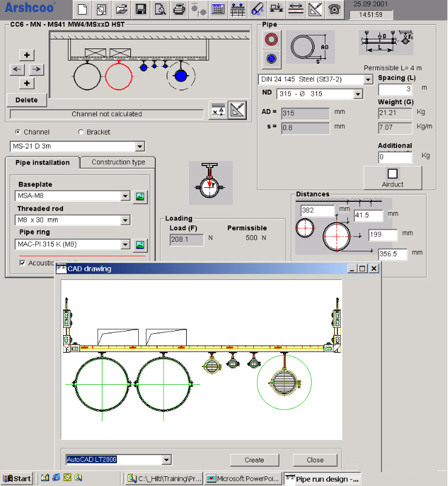Expand the Pipe ring MAC-PI 315 dropdown
Image resolution: width=448 pixels, height=486 pixels.
coord(125,245)
